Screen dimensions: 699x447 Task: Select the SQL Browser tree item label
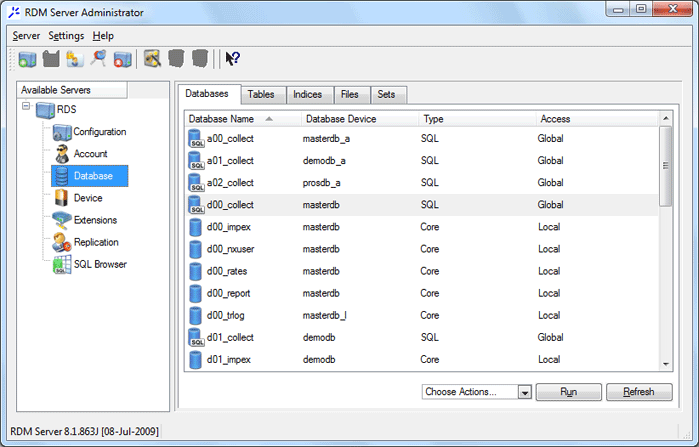[x=100, y=264]
